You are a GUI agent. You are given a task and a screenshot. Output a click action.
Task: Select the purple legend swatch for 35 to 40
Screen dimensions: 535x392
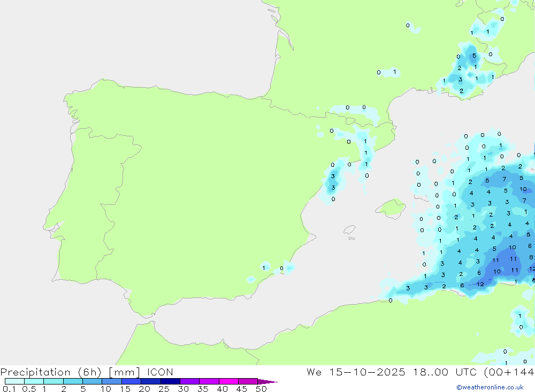(x=209, y=381)
